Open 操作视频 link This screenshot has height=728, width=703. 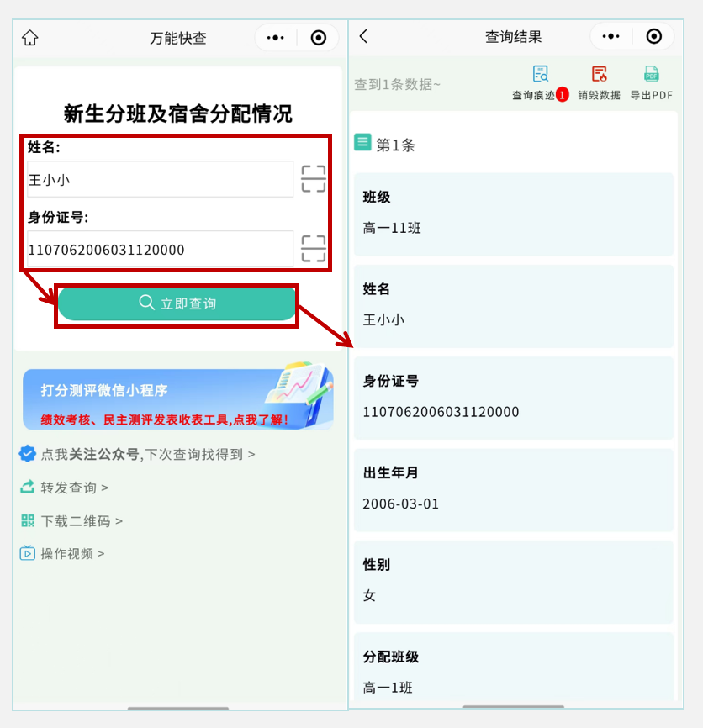point(72,553)
